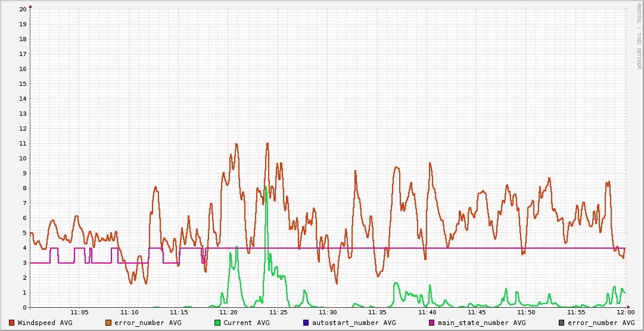
Task: Click the magenta main_state_number AVG legend swatch
Action: click(432, 323)
